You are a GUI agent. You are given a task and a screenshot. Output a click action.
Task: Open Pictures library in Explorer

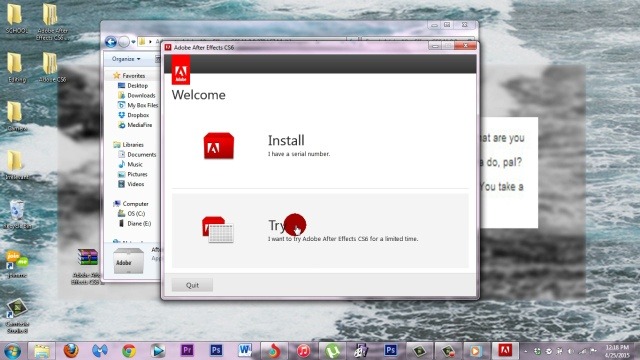[x=137, y=174]
